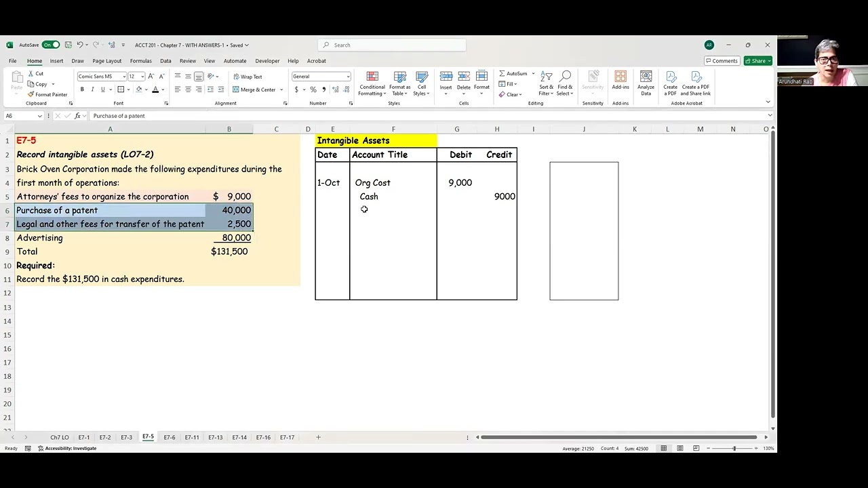
Task: Click Merge & Center button
Action: pos(254,89)
